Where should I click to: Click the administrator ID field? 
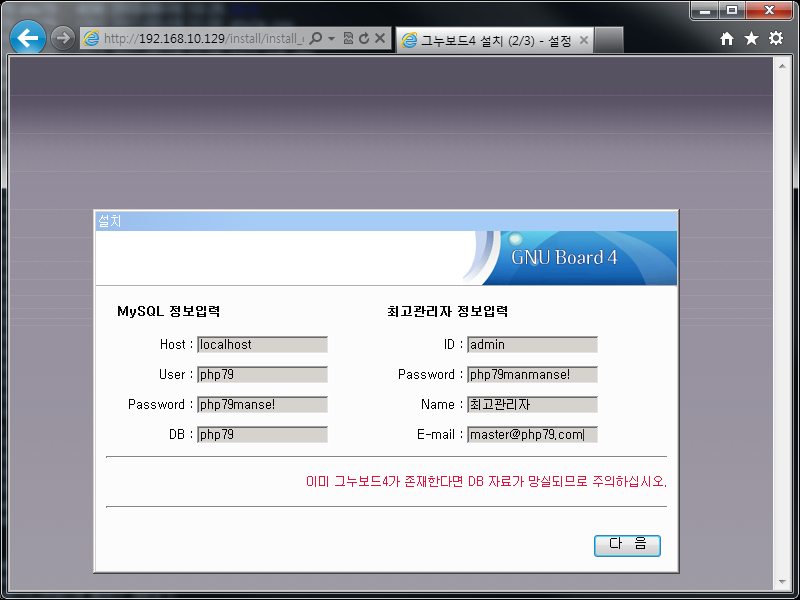point(532,344)
